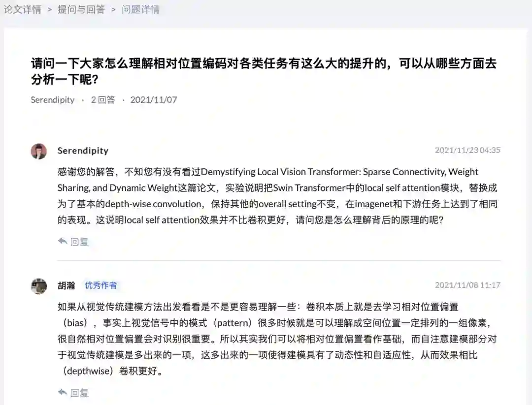Open Serendipity's profile avatar
The image size is (532, 405).
(x=39, y=151)
